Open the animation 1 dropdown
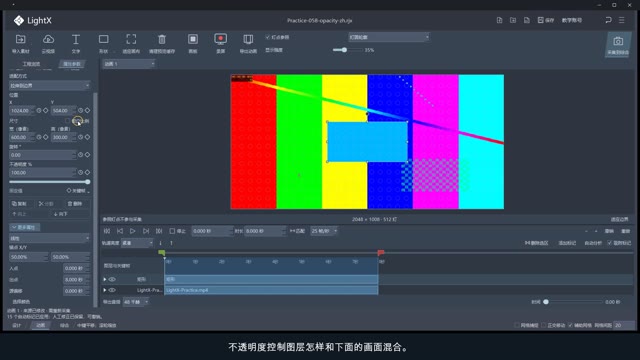 tap(129, 64)
